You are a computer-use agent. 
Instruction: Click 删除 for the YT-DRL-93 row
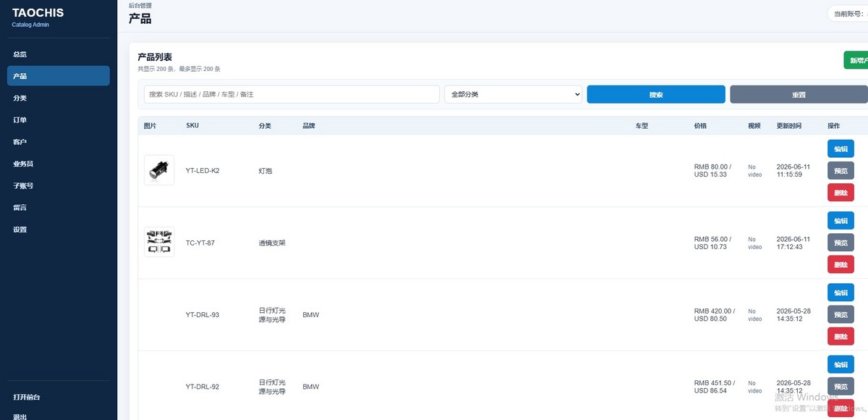(841, 337)
